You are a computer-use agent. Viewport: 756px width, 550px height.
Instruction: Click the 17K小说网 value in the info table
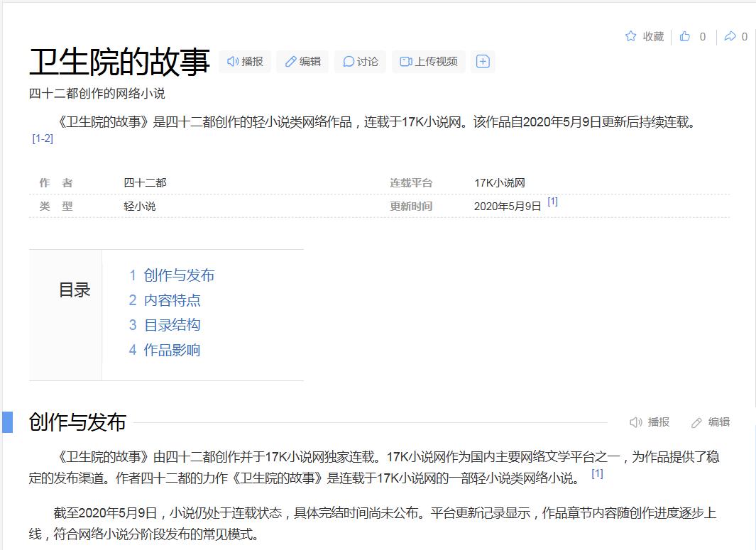click(500, 183)
